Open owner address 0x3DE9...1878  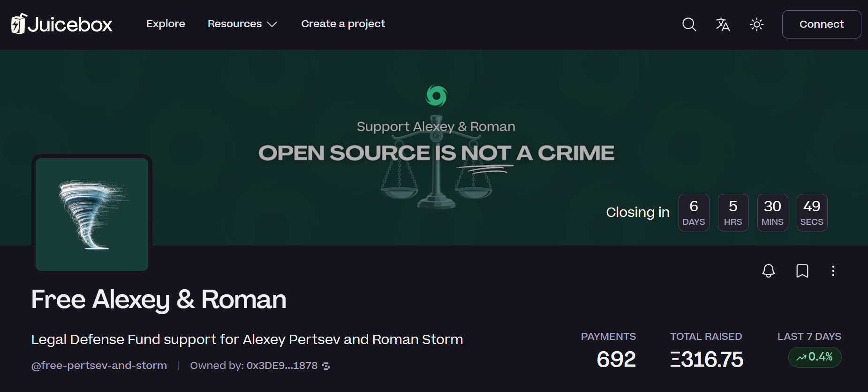(x=282, y=366)
